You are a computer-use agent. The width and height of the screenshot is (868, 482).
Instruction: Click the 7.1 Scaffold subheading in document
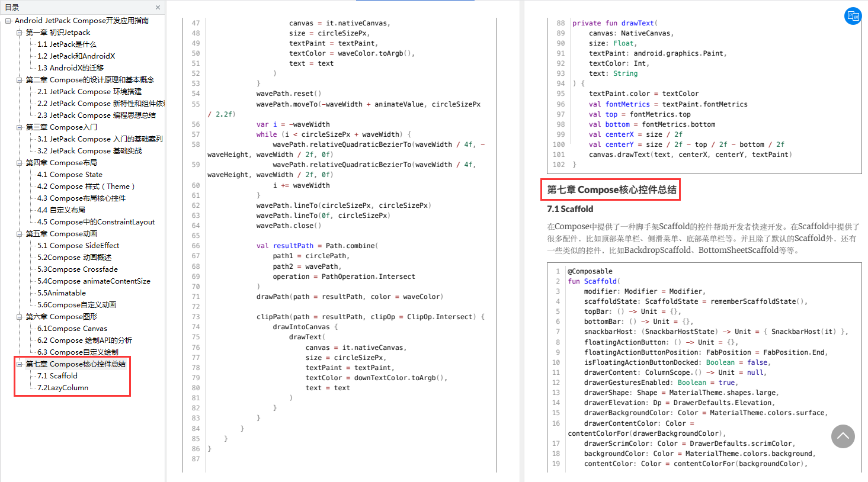(x=570, y=209)
